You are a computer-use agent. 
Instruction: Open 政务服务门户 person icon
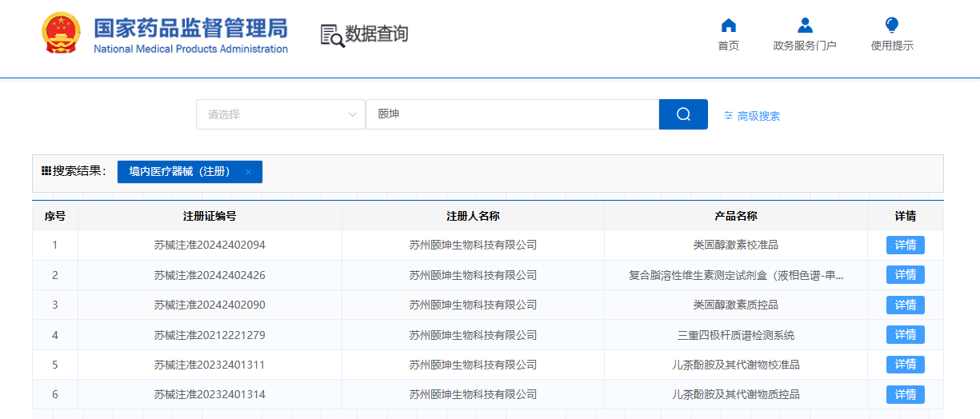805,26
